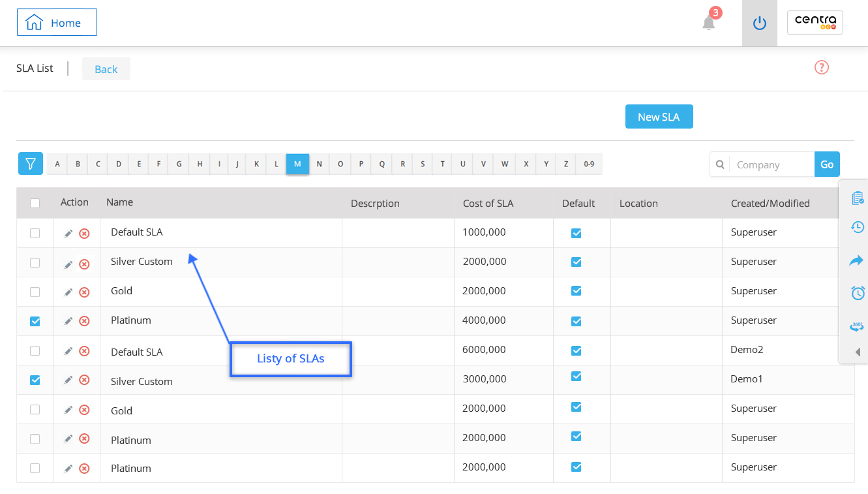868x494 pixels.
Task: Switch to the letter M filter tab
Action: coord(297,164)
